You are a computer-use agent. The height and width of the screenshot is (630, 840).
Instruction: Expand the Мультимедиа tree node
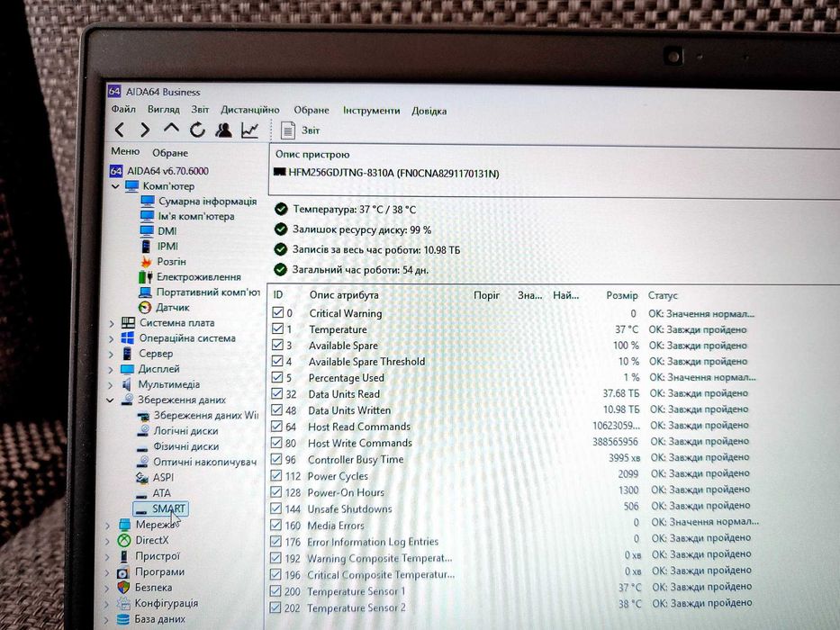[111, 385]
